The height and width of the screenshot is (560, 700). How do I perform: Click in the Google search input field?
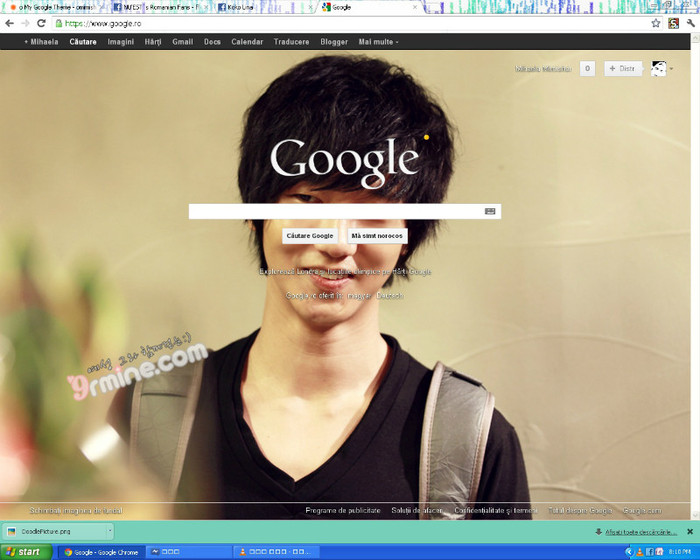pos(335,211)
